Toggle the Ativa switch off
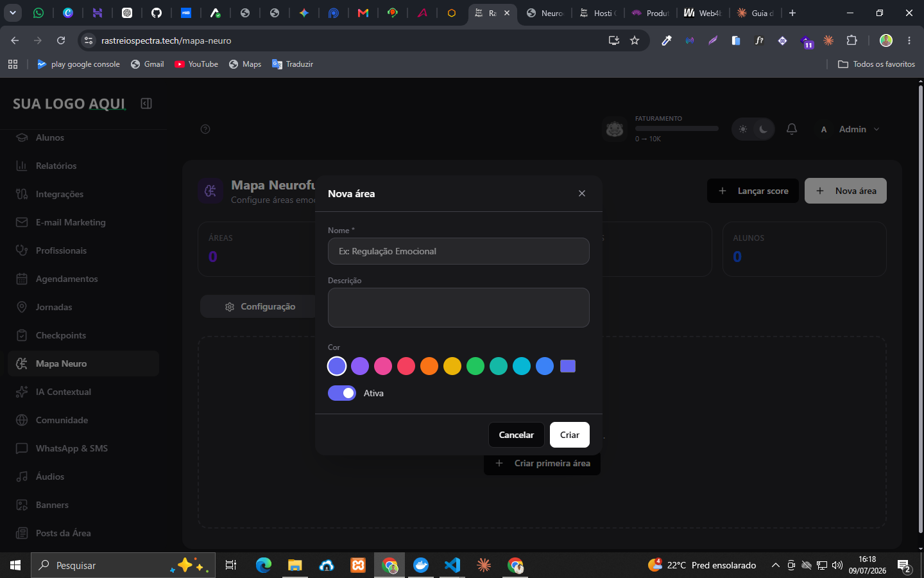The height and width of the screenshot is (578, 924). point(342,393)
